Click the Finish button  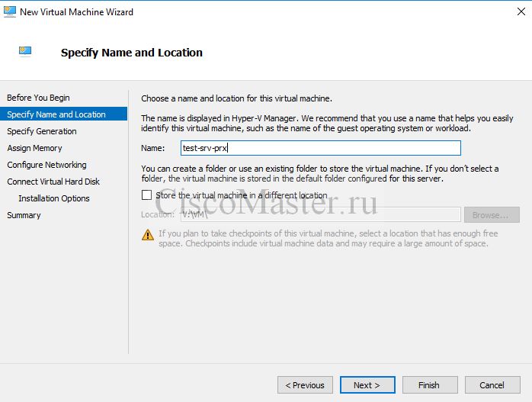click(430, 385)
